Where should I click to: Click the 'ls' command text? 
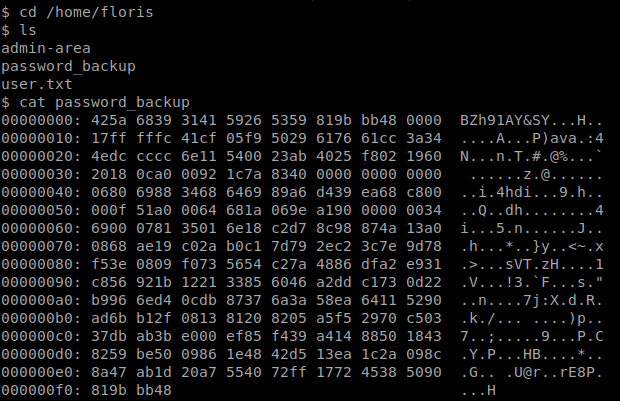point(28,30)
